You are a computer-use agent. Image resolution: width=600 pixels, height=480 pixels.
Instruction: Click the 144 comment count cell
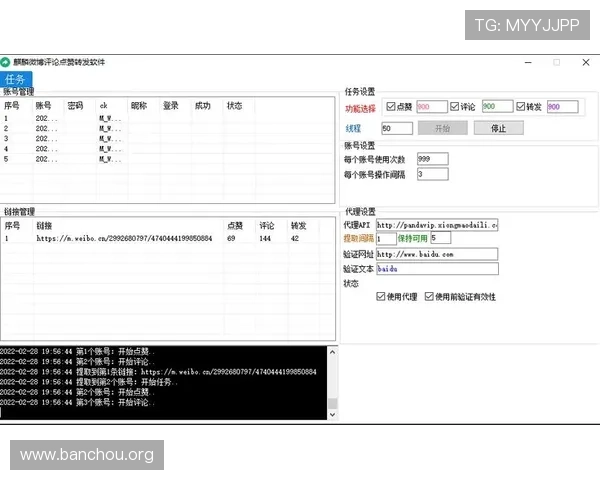[265, 238]
